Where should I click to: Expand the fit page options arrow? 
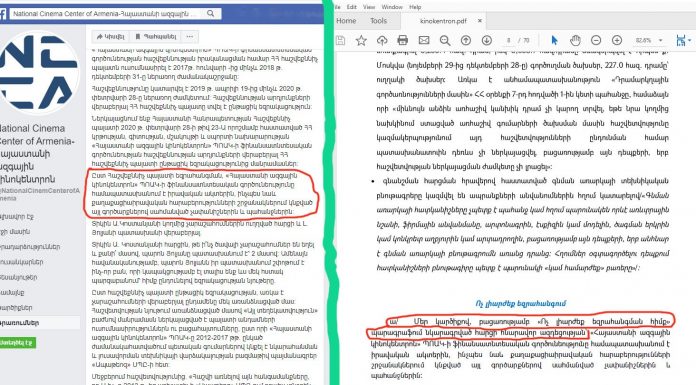click(689, 40)
